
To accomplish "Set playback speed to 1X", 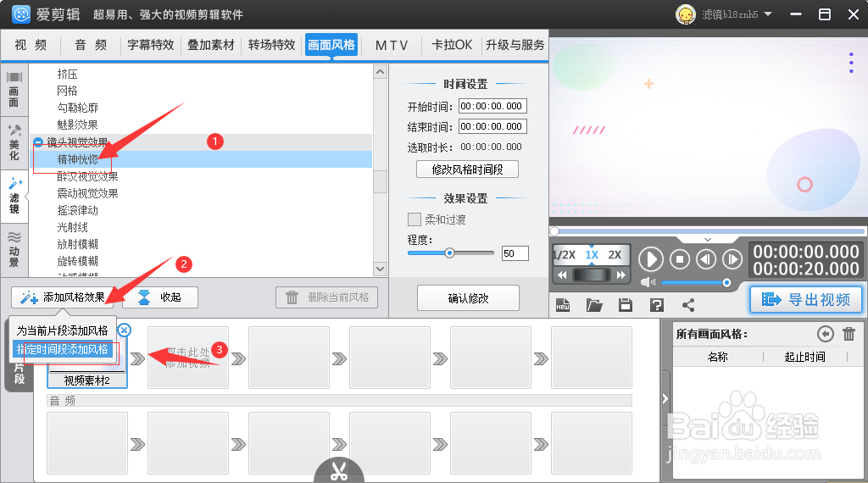I will (x=592, y=254).
